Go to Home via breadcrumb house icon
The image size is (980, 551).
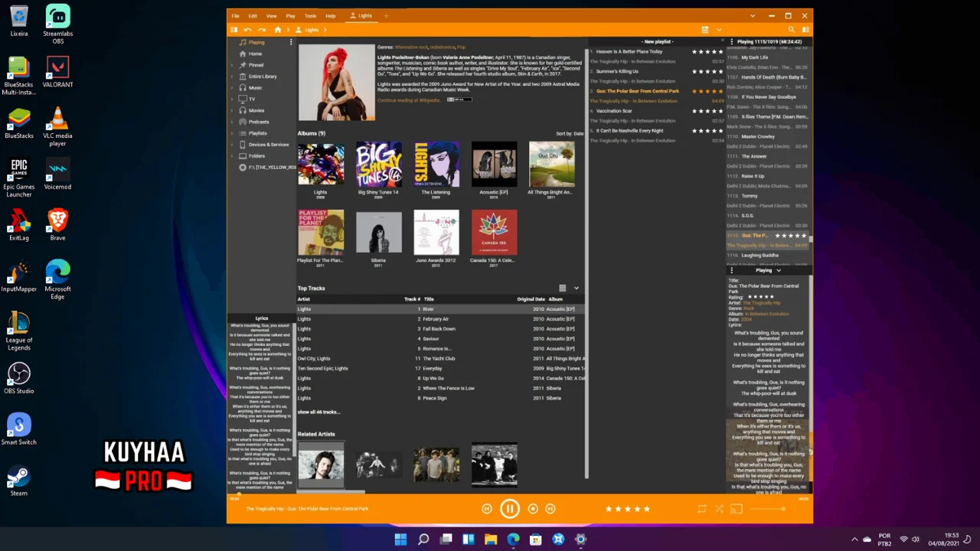(x=278, y=30)
